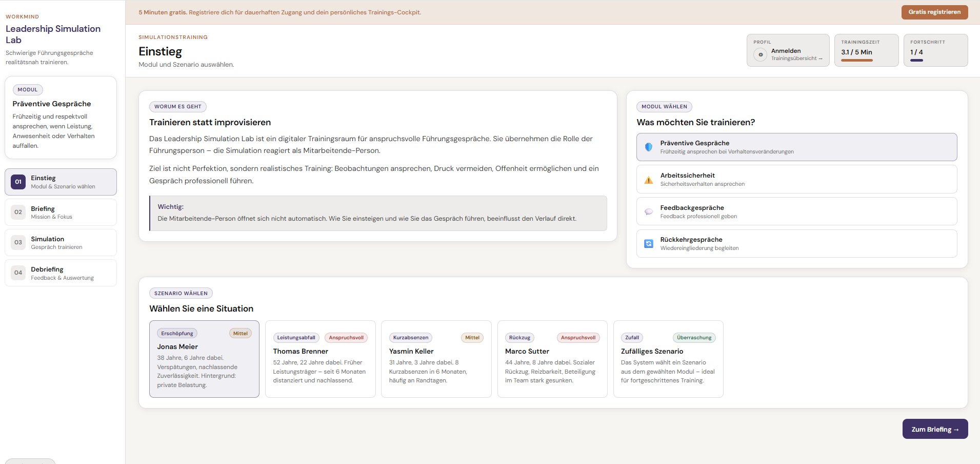Click the WORUM ES GEHT label
The image size is (980, 464).
(178, 106)
